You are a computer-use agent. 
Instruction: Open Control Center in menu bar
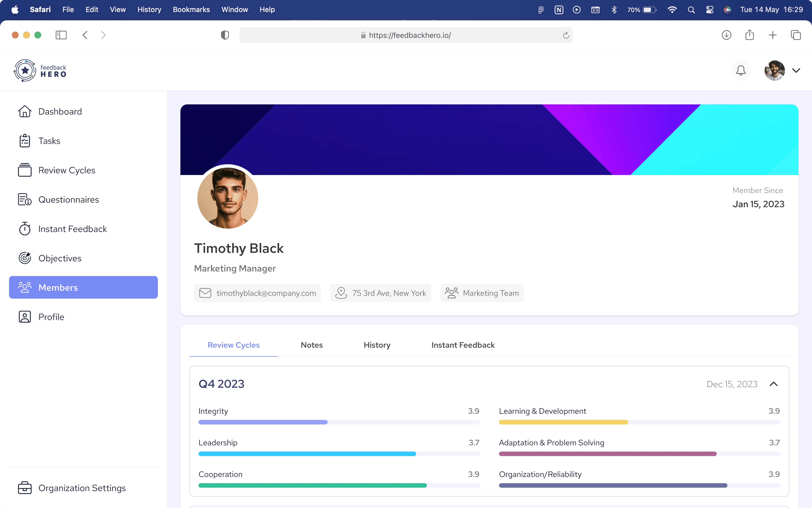710,10
